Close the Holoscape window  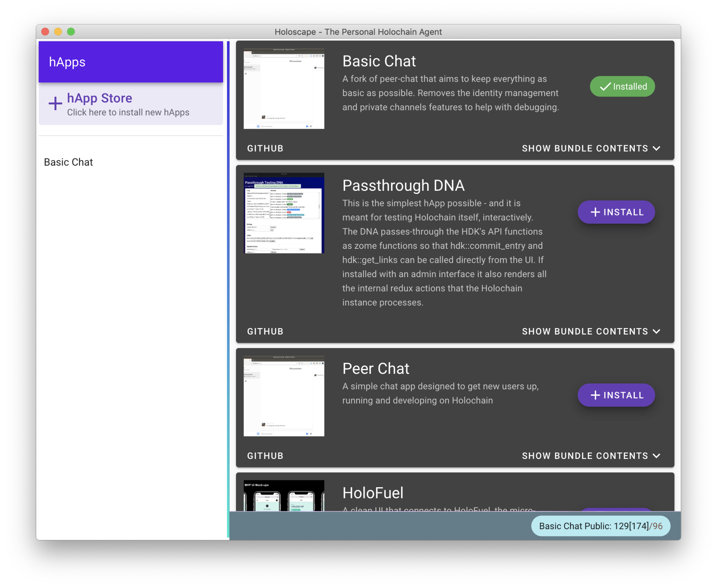[x=45, y=32]
